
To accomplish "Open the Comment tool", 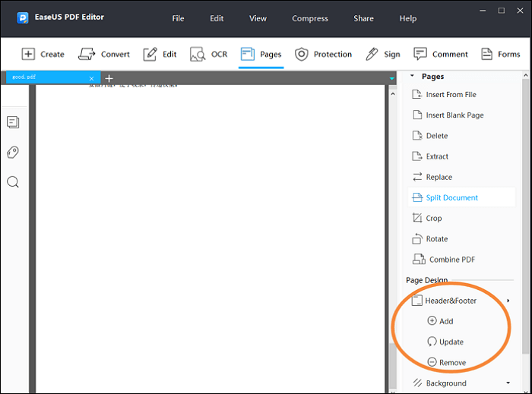I will point(440,54).
